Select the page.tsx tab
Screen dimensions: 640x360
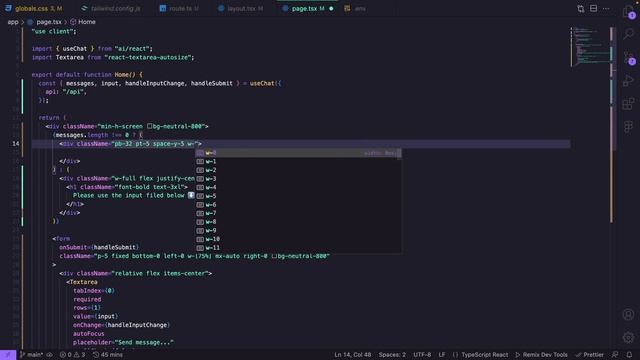tap(309, 8)
